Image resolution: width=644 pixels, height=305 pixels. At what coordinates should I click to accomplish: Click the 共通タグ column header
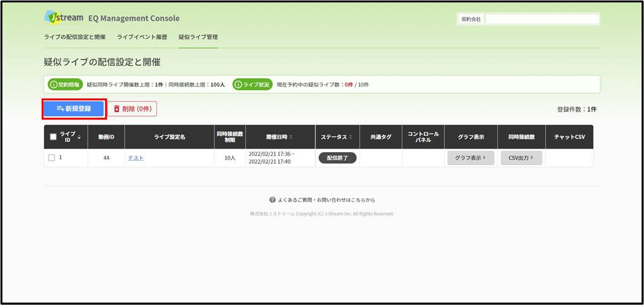[381, 136]
